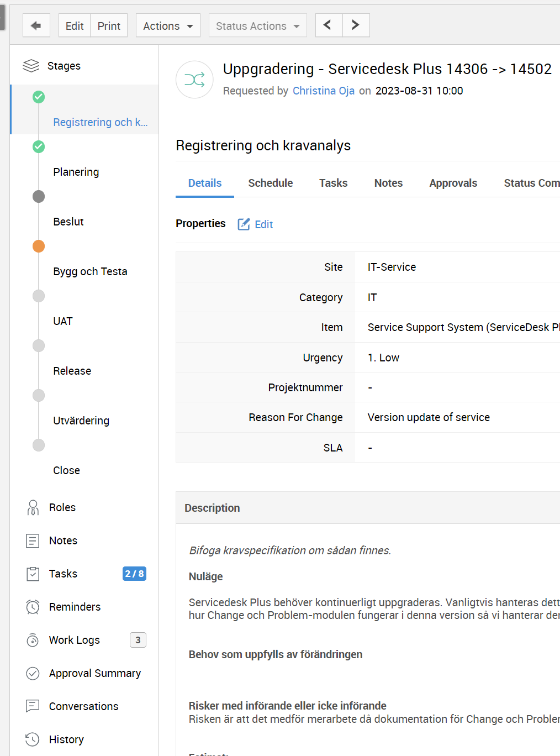Click the Edit button in toolbar

75,25
